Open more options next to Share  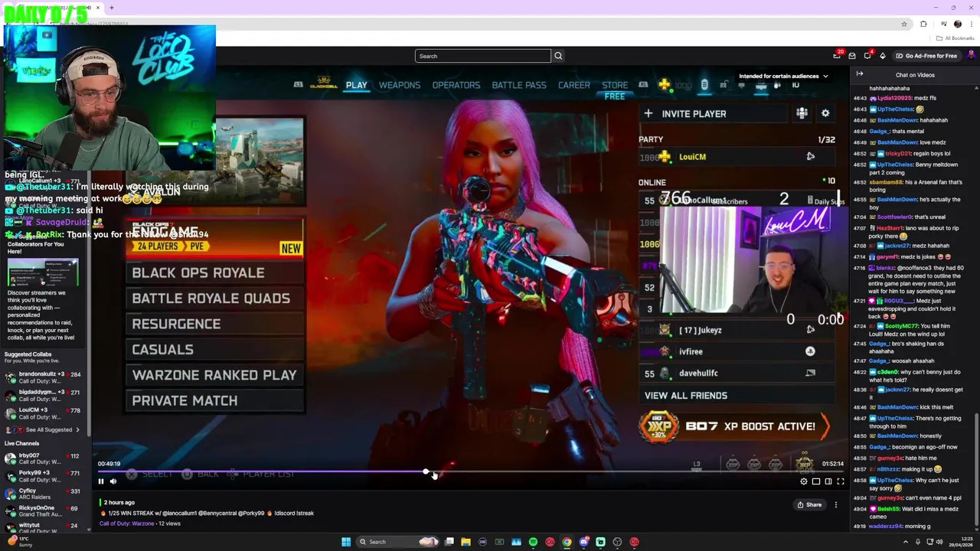(x=836, y=504)
